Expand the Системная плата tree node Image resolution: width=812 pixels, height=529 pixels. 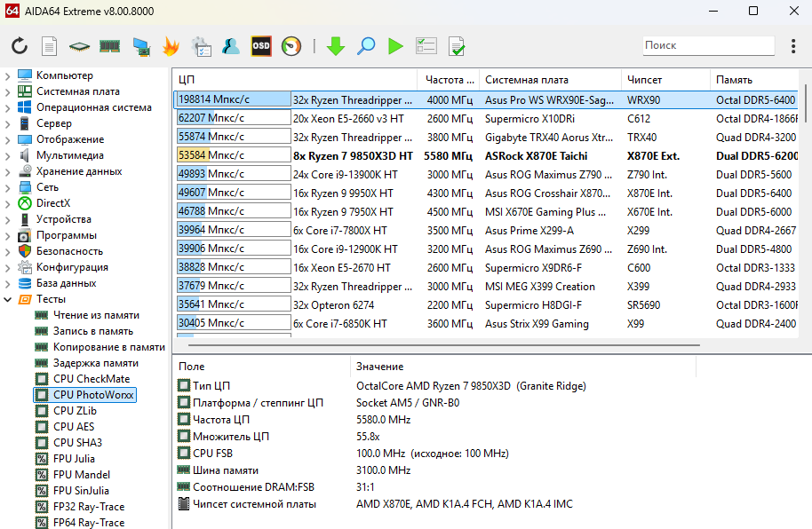7,92
